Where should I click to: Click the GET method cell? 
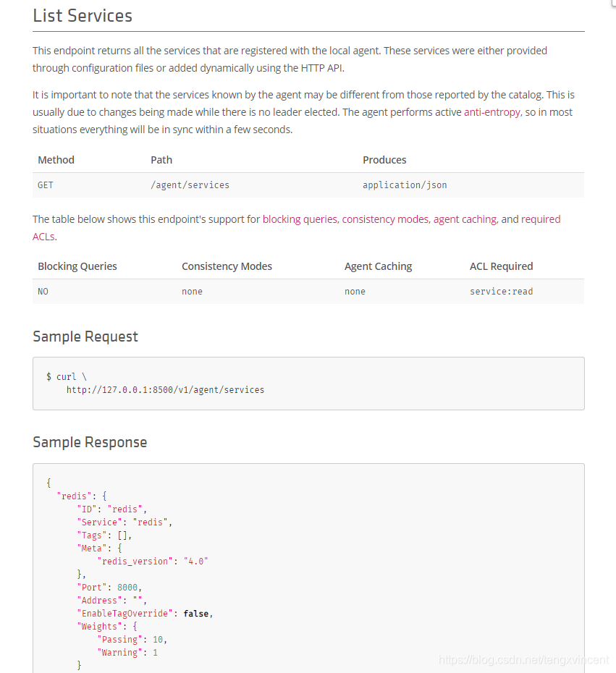click(x=46, y=185)
